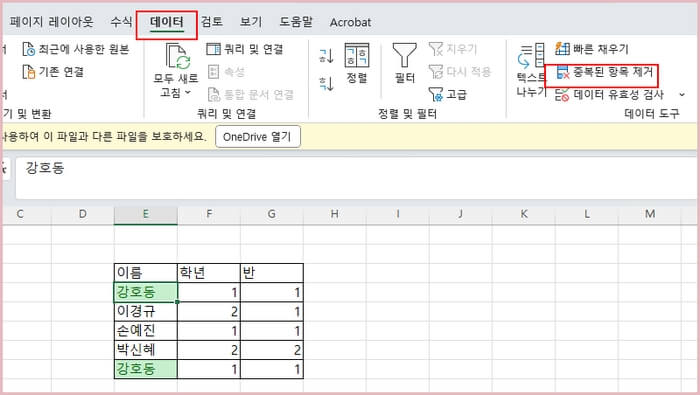Select column K header
Viewport: 700px width, 395px height.
point(524,214)
